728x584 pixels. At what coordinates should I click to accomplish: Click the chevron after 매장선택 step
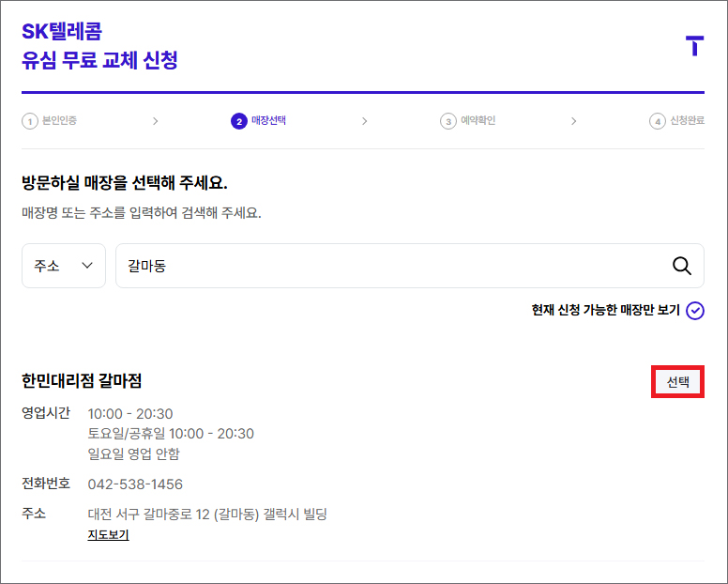364,121
